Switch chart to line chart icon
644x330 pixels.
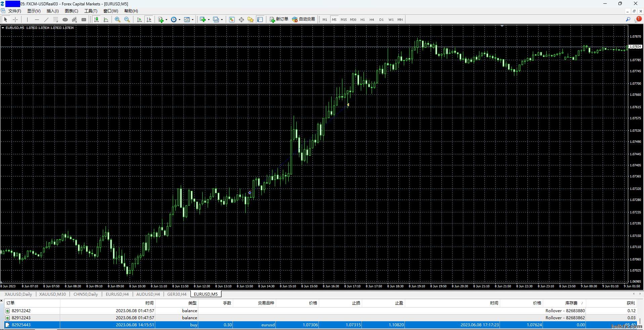point(106,19)
